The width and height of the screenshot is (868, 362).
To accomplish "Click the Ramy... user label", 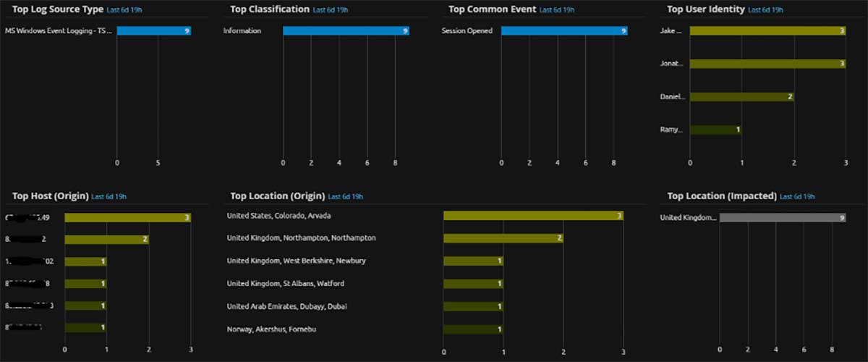I will point(671,130).
